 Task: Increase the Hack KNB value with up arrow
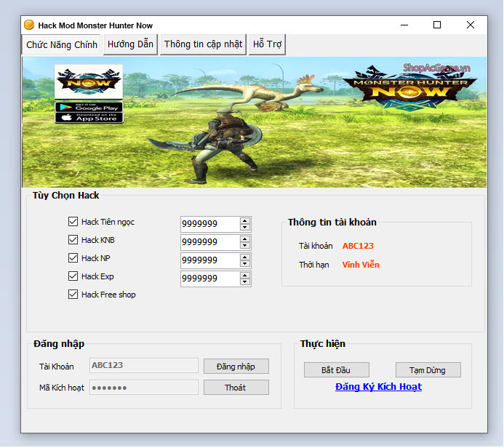pos(245,239)
